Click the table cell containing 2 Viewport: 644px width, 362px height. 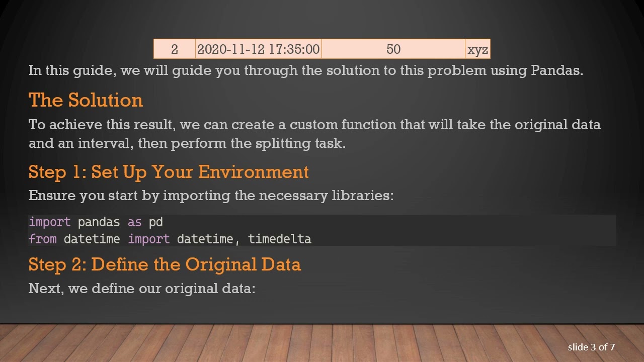click(174, 49)
